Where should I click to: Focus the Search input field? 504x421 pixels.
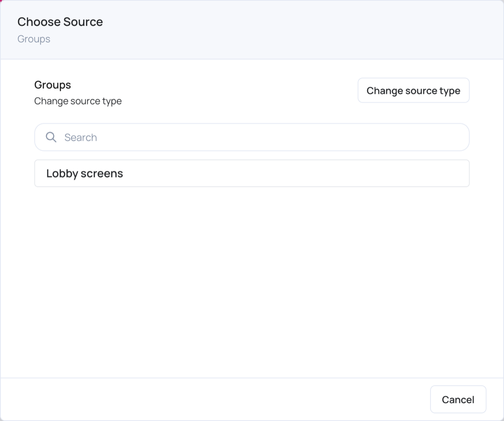click(252, 137)
